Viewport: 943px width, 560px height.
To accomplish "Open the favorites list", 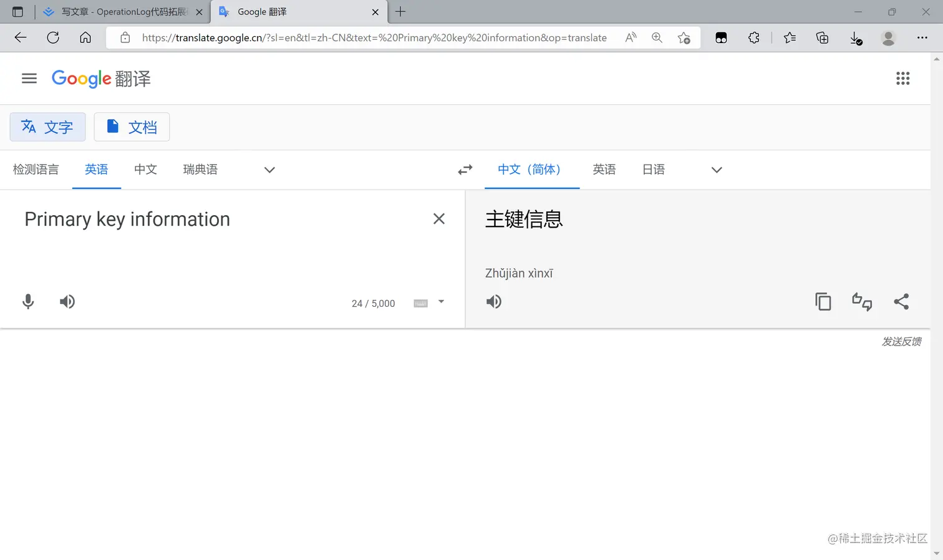I will pos(790,37).
